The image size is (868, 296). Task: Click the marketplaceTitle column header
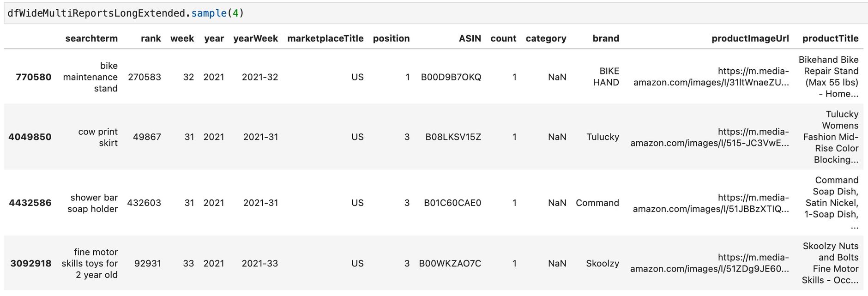[x=325, y=38]
